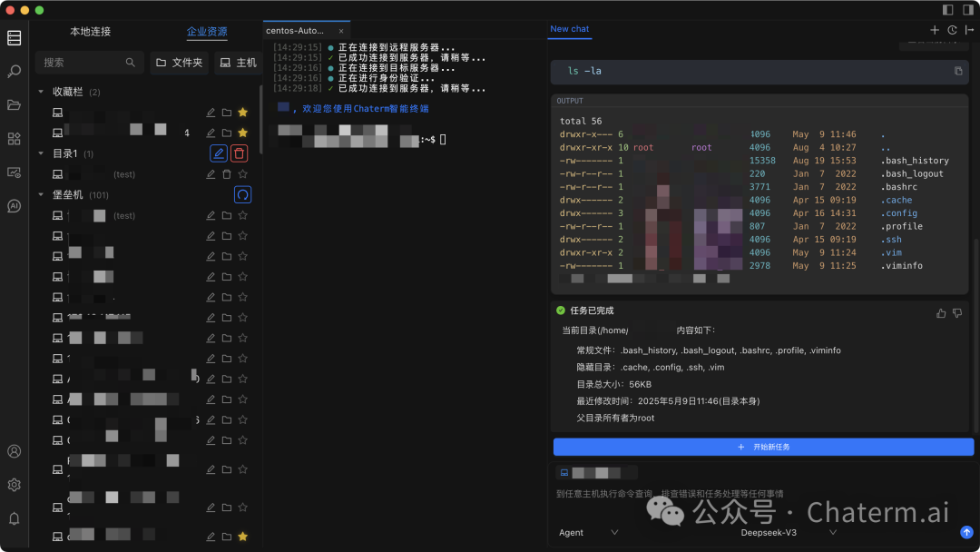Switch to the 本地连接 tab
This screenshot has width=980, height=552.
(x=90, y=31)
